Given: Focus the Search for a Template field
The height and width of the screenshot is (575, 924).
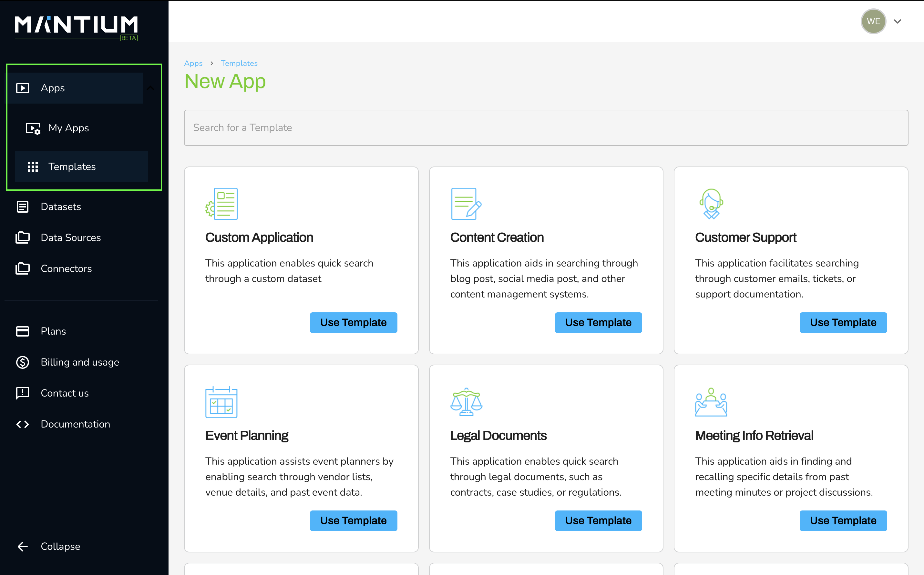Looking at the screenshot, I should [x=546, y=128].
